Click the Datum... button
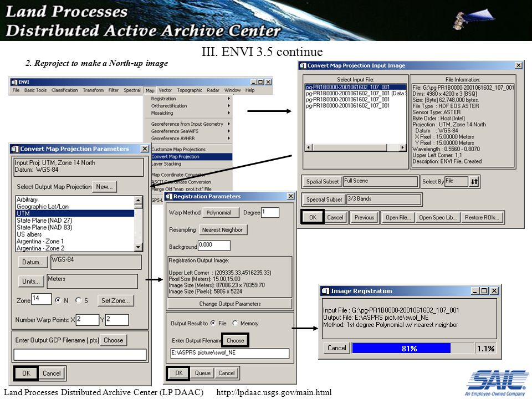 33,262
